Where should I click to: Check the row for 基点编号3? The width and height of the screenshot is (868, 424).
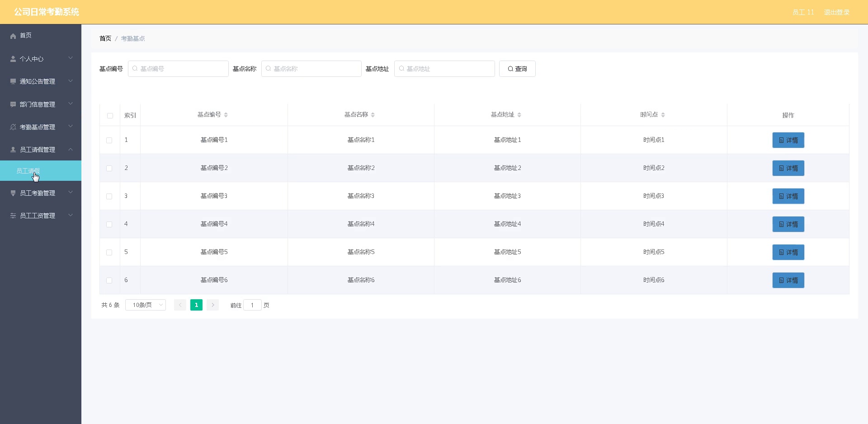click(109, 197)
